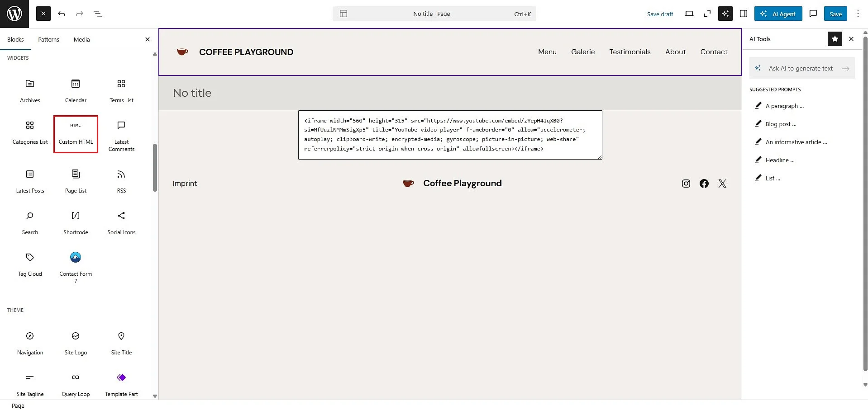Insert the RSS block
This screenshot has height=410, width=868.
pyautogui.click(x=121, y=181)
